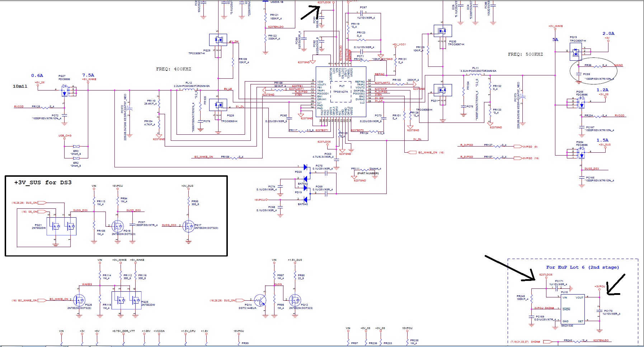Click the FREQ: 400KHZ annotation
The width and height of the screenshot is (644, 347).
click(x=174, y=69)
